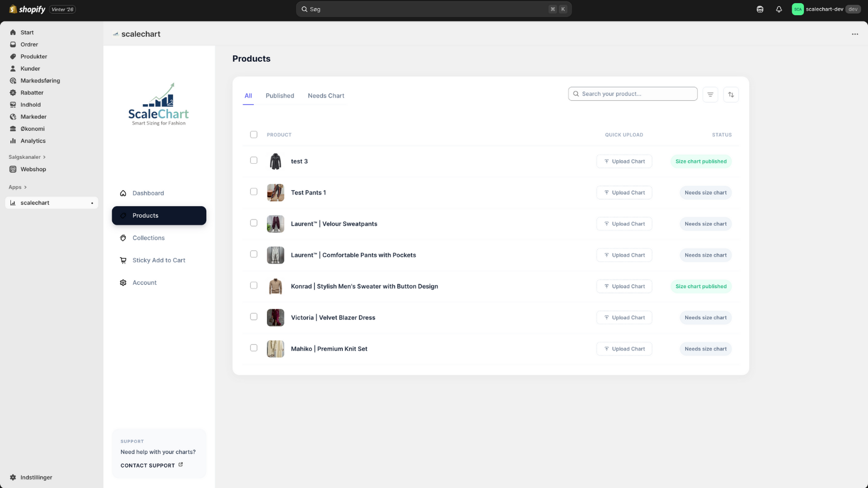Select the scalechart app in the sidebar

click(x=52, y=203)
